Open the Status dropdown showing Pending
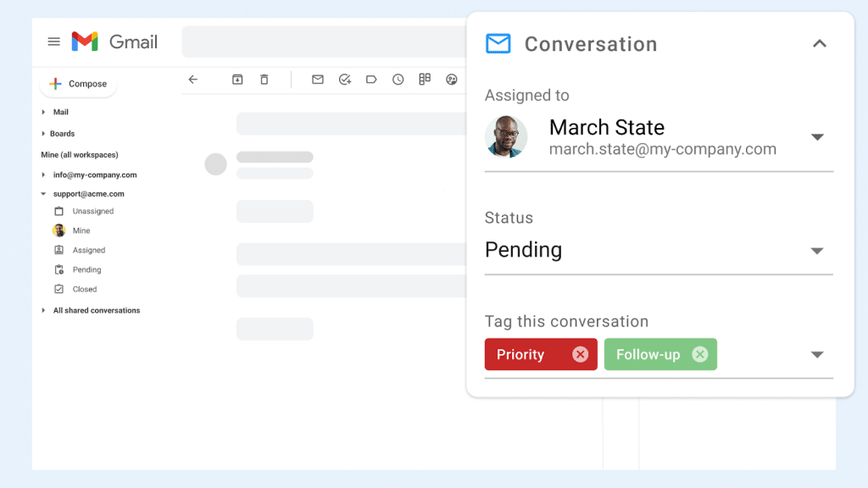Viewport: 868px width, 488px height. [x=816, y=250]
